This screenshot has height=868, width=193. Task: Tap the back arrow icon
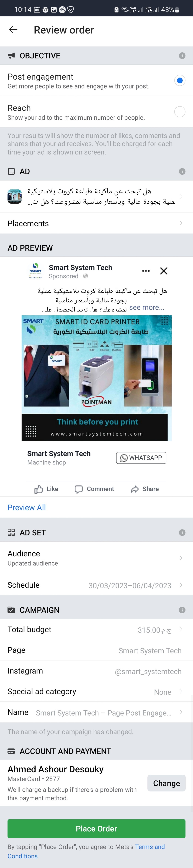point(13,30)
